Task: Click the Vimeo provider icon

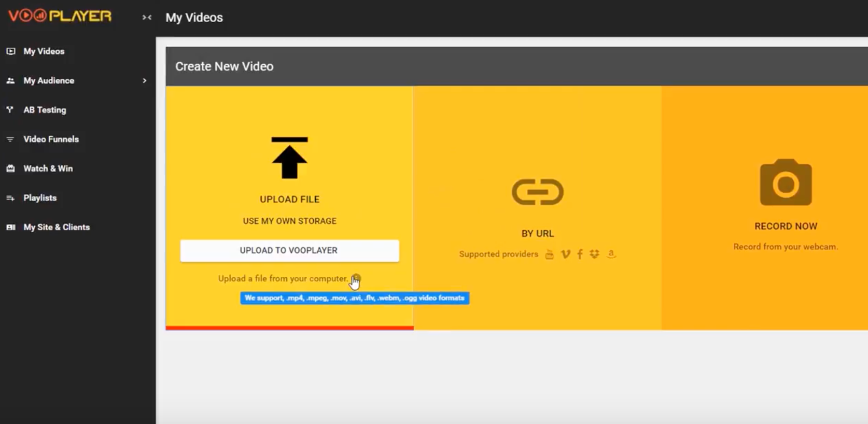Action: (x=566, y=254)
